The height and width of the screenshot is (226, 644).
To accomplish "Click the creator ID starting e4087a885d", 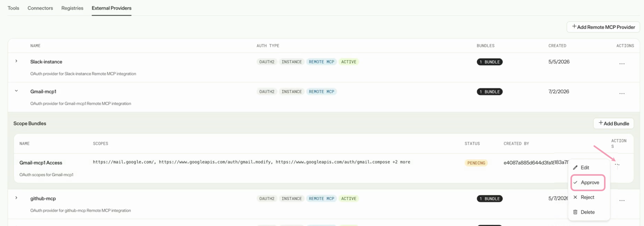I will (x=536, y=163).
